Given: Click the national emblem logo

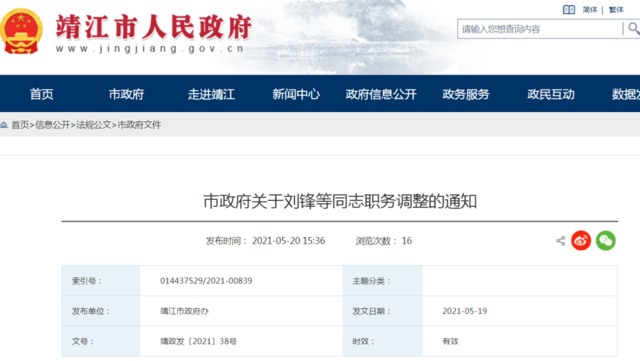Looking at the screenshot, I should [x=21, y=31].
